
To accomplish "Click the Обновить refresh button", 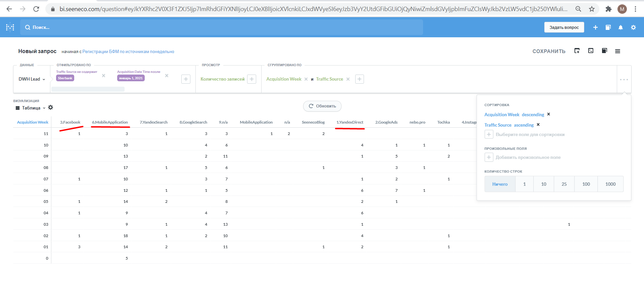I will coord(322,106).
